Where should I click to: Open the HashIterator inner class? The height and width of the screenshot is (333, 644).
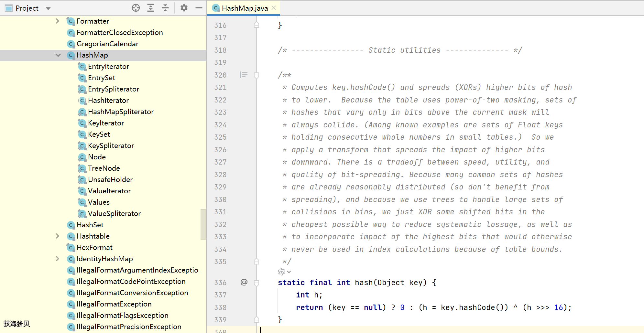click(x=108, y=100)
